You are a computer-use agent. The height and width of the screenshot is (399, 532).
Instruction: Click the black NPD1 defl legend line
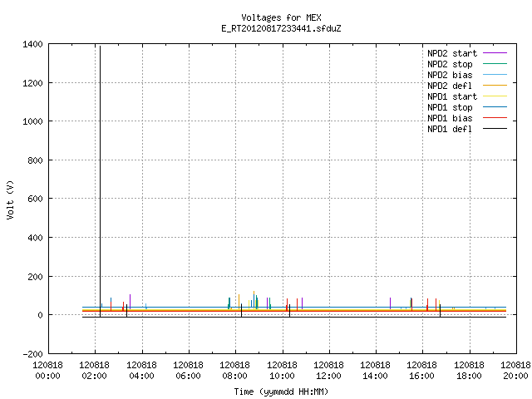(495, 129)
